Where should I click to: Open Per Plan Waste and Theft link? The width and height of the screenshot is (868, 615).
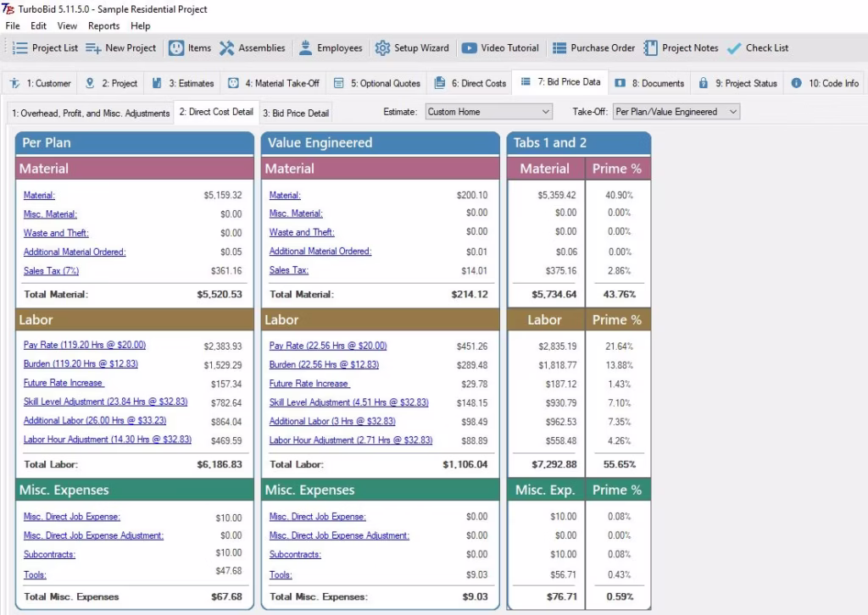click(56, 233)
